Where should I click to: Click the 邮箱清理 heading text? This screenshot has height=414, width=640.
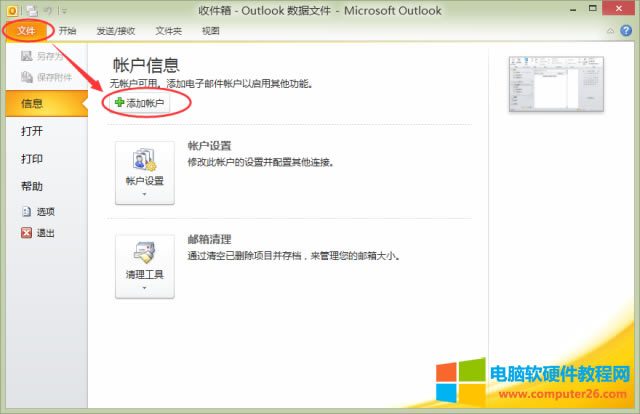pos(209,239)
